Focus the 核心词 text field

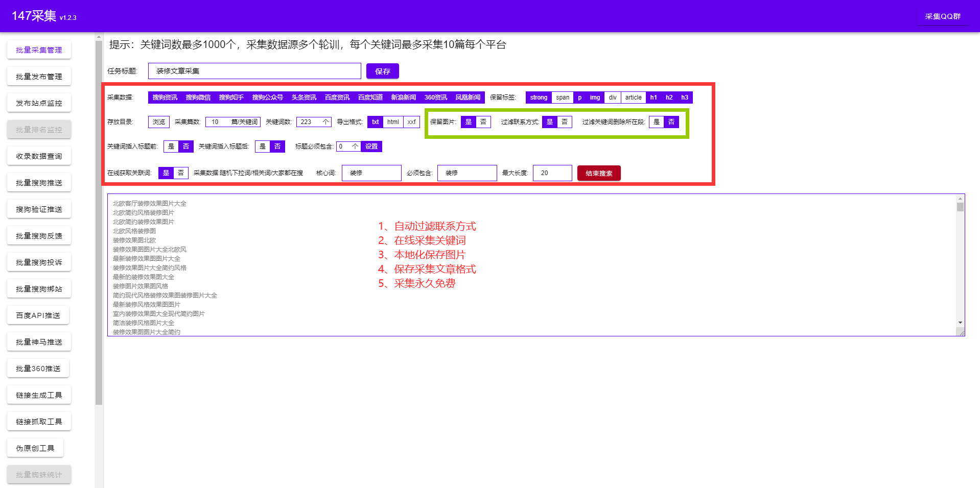[x=371, y=173]
